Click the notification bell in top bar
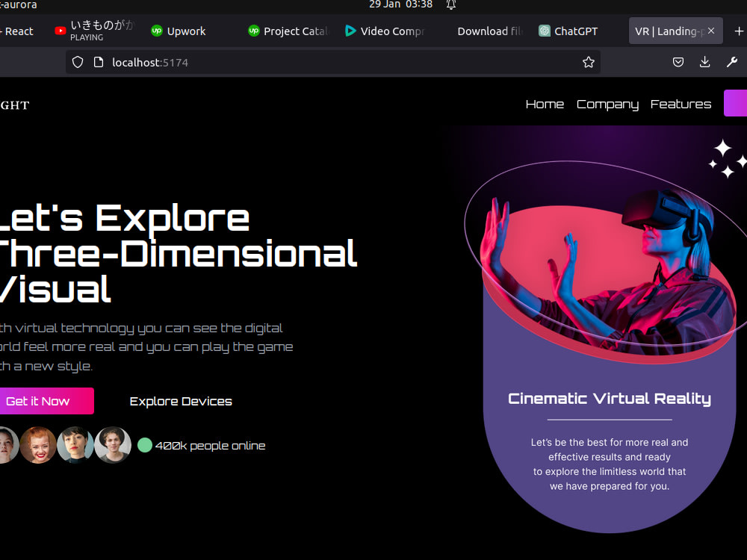The image size is (747, 560). (451, 4)
